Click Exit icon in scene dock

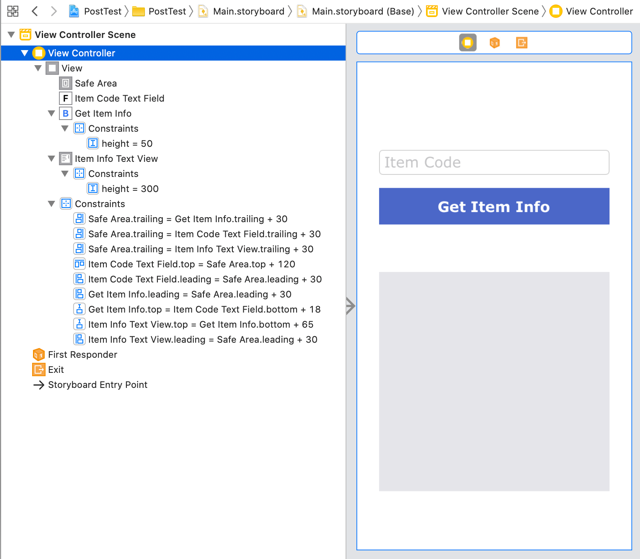pyautogui.click(x=522, y=42)
